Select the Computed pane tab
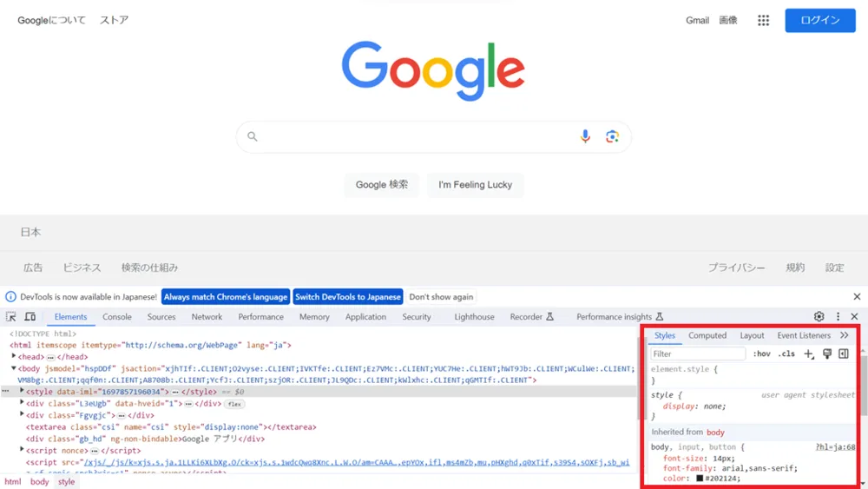868x489 pixels. (x=707, y=335)
